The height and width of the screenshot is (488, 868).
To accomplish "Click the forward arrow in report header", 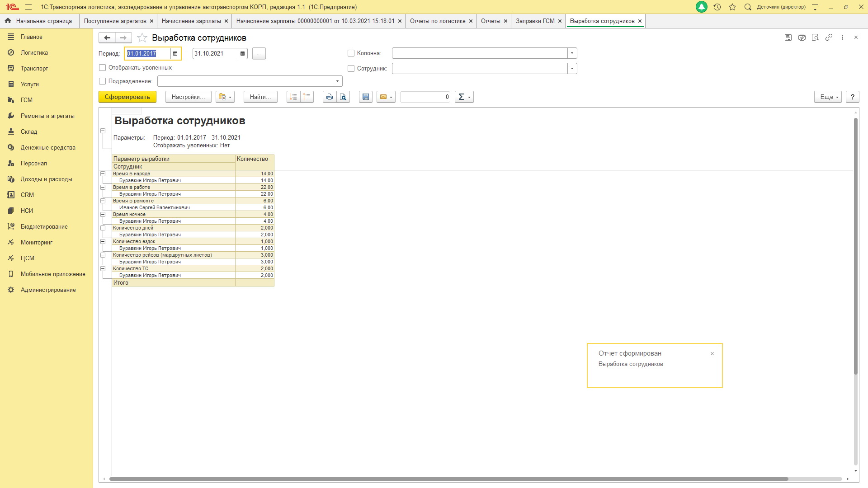I will tap(123, 38).
